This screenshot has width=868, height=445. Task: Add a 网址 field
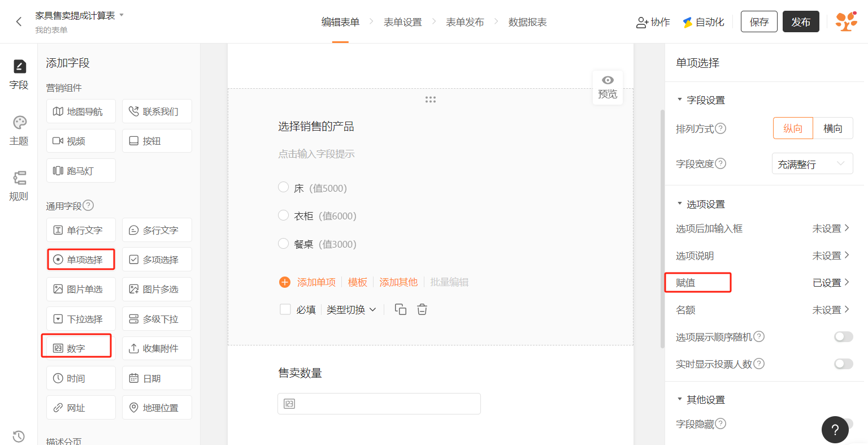click(81, 408)
